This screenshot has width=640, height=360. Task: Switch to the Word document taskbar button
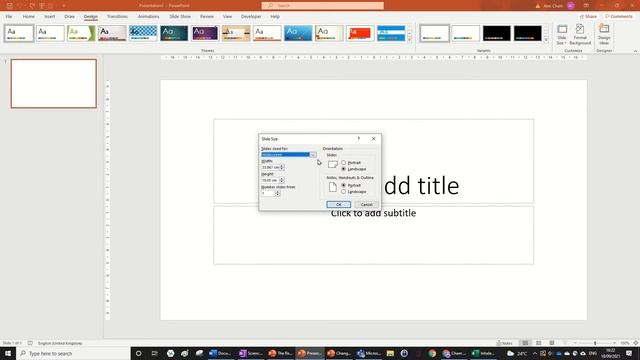coord(220,353)
